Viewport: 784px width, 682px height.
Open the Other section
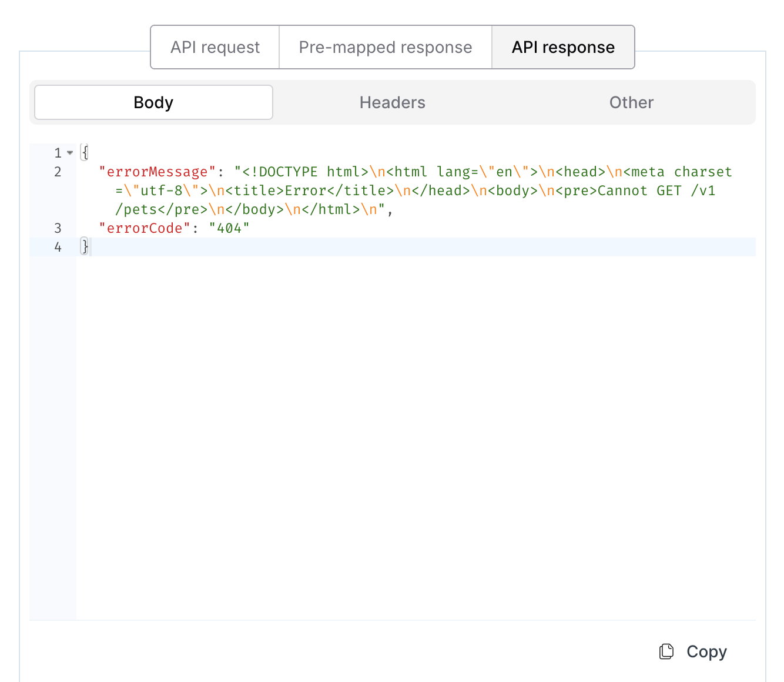631,102
